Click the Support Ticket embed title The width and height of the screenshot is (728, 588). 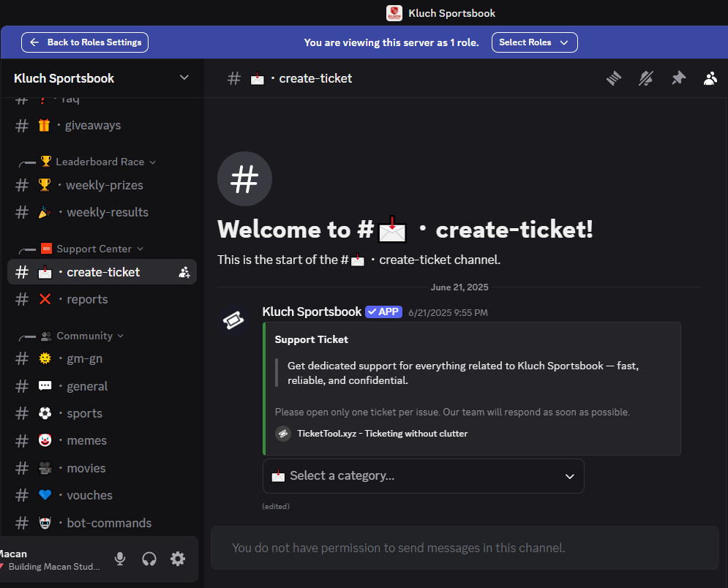(x=311, y=340)
